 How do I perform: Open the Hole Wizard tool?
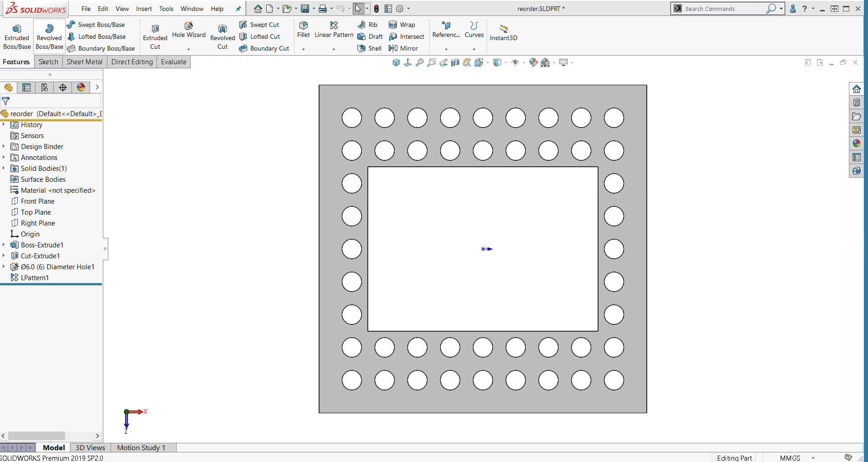(x=189, y=30)
